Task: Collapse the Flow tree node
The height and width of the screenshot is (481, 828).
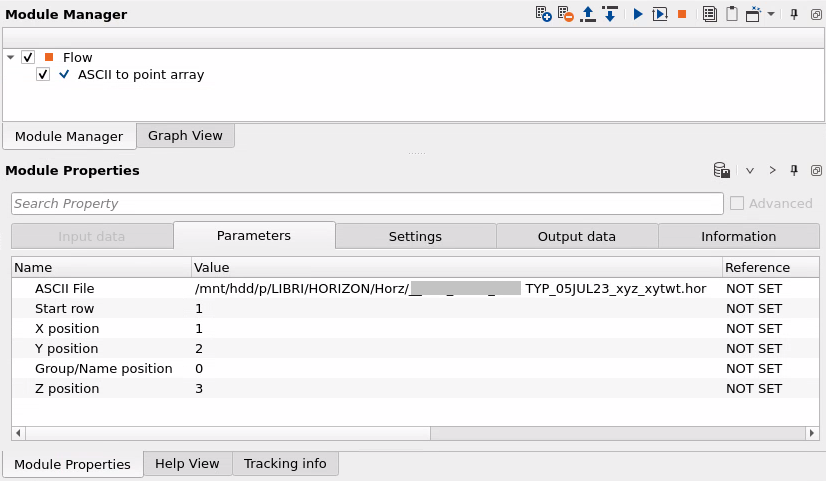Action: (x=11, y=58)
